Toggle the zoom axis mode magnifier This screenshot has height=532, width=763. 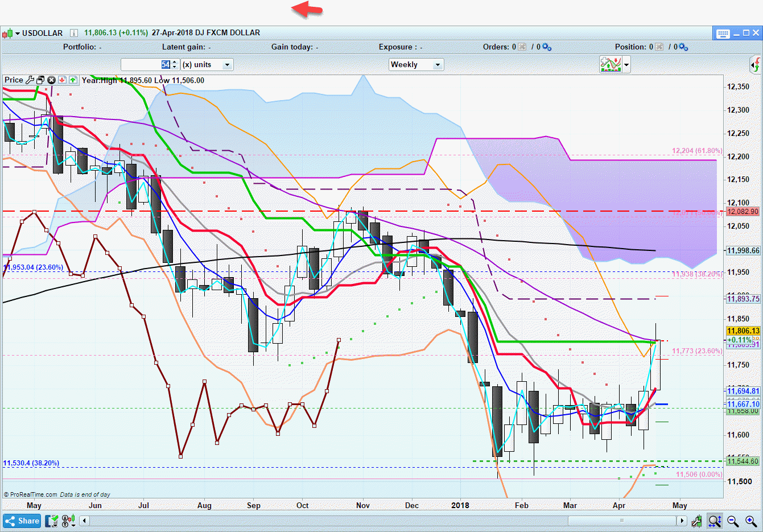tap(715, 521)
